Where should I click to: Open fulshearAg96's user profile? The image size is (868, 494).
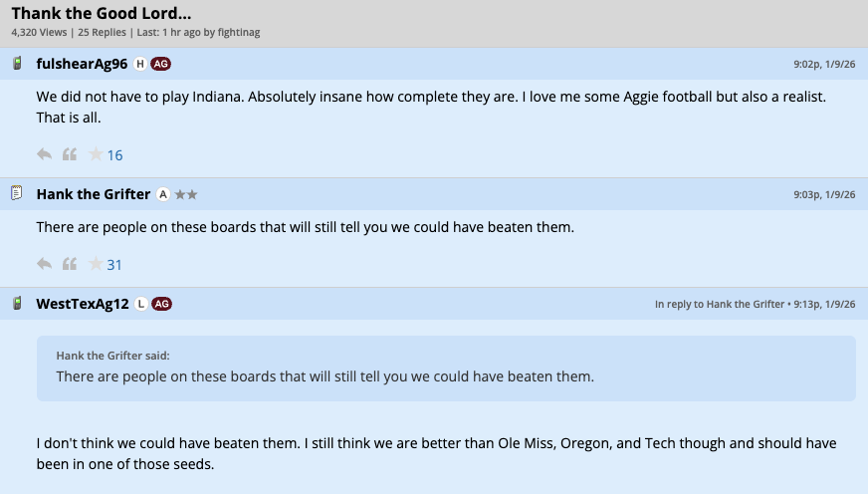click(x=82, y=64)
